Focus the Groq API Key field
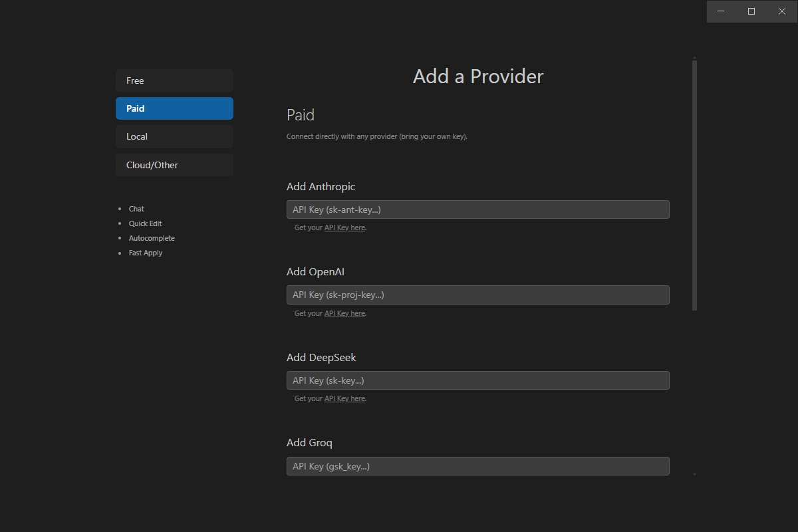Viewport: 798px width, 532px height. tap(477, 466)
